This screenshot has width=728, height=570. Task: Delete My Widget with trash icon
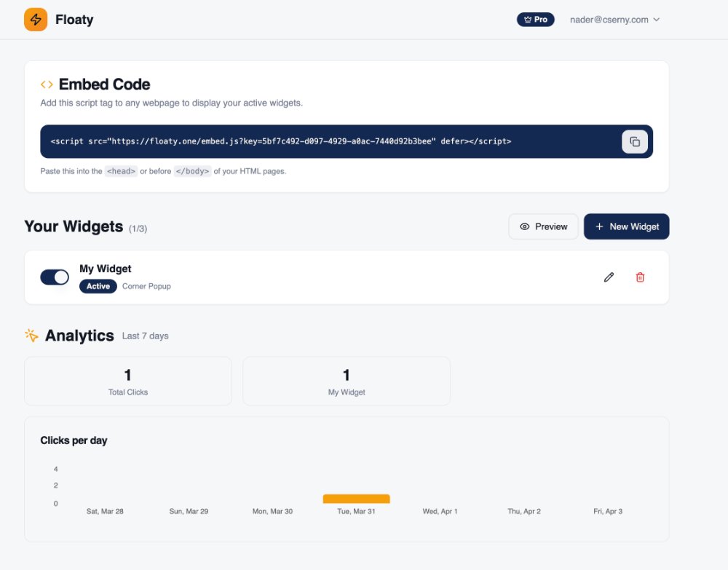pyautogui.click(x=640, y=277)
